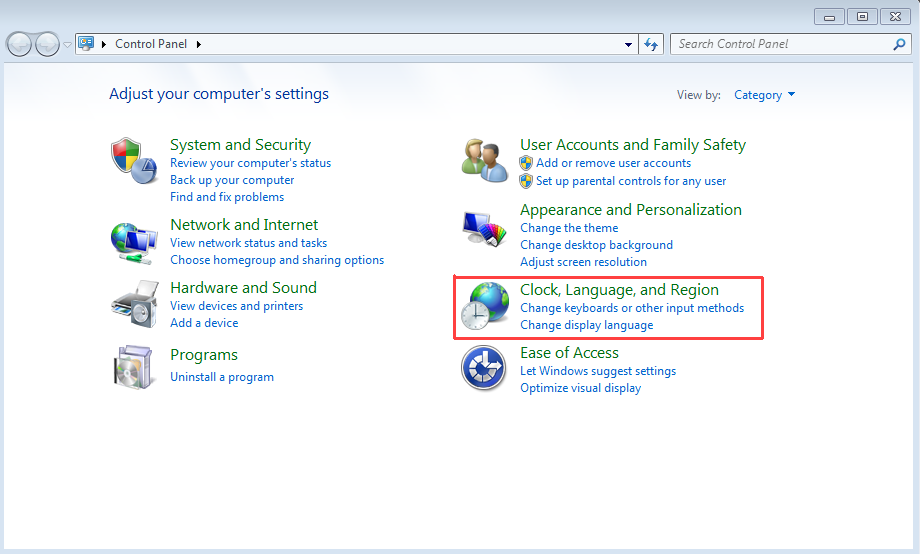Screen dimensions: 920x554
Task: Expand the arrow after Control Panel breadcrumb
Action: [x=199, y=44]
